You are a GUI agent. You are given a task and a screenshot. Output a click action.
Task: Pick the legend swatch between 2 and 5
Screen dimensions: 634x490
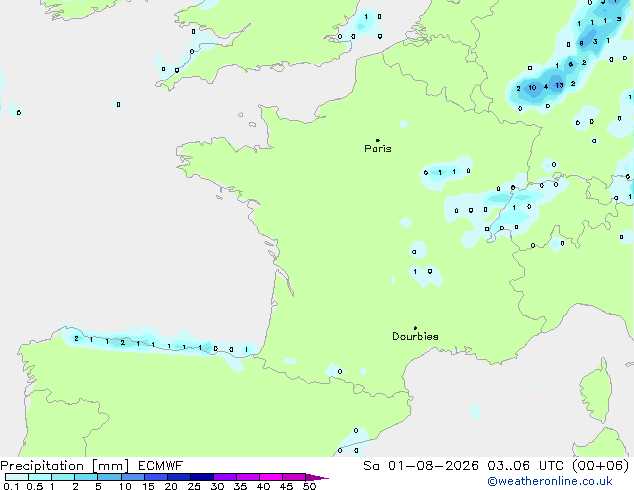(x=86, y=477)
